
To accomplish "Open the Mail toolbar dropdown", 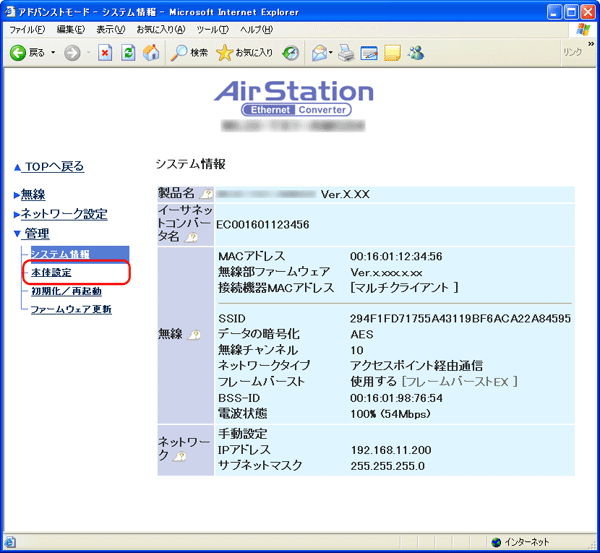I will (322, 52).
